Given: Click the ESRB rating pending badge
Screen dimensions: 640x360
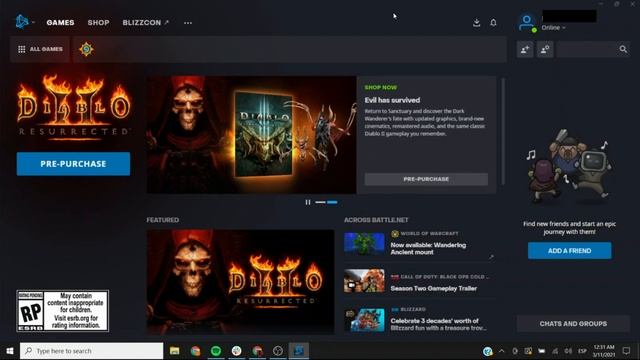Looking at the screenshot, I should (62, 311).
